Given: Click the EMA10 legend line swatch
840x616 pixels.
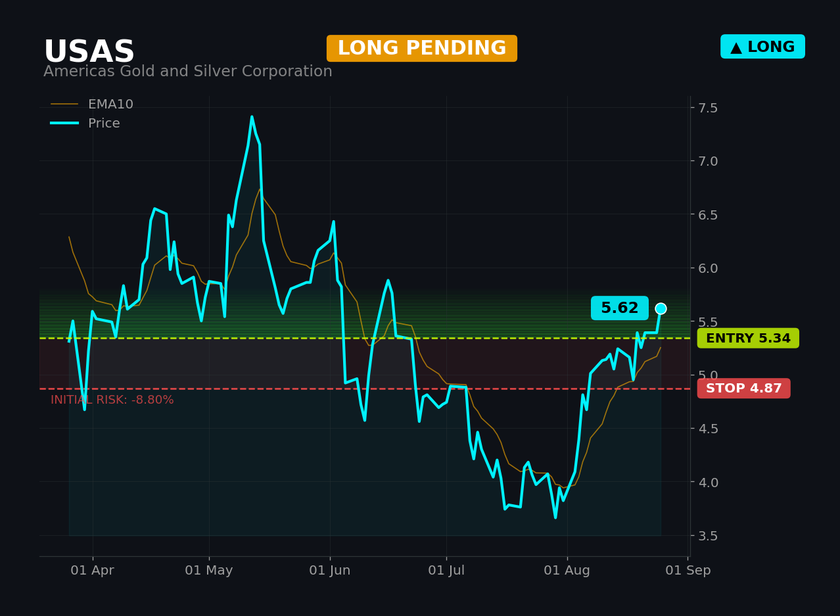Looking at the screenshot, I should pos(64,105).
